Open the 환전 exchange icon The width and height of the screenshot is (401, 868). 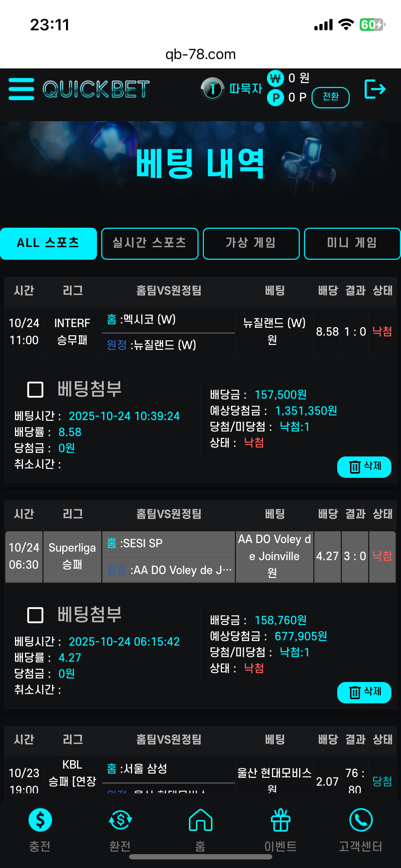click(x=120, y=820)
